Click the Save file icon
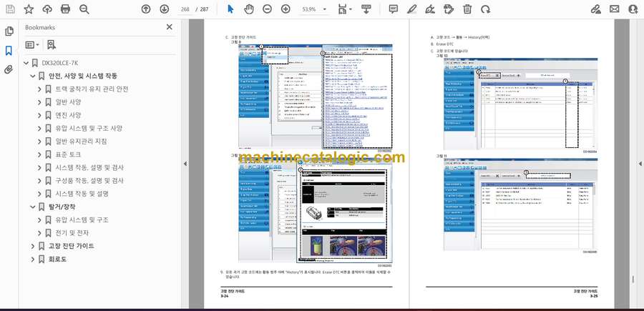The width and height of the screenshot is (644, 311). (10, 9)
